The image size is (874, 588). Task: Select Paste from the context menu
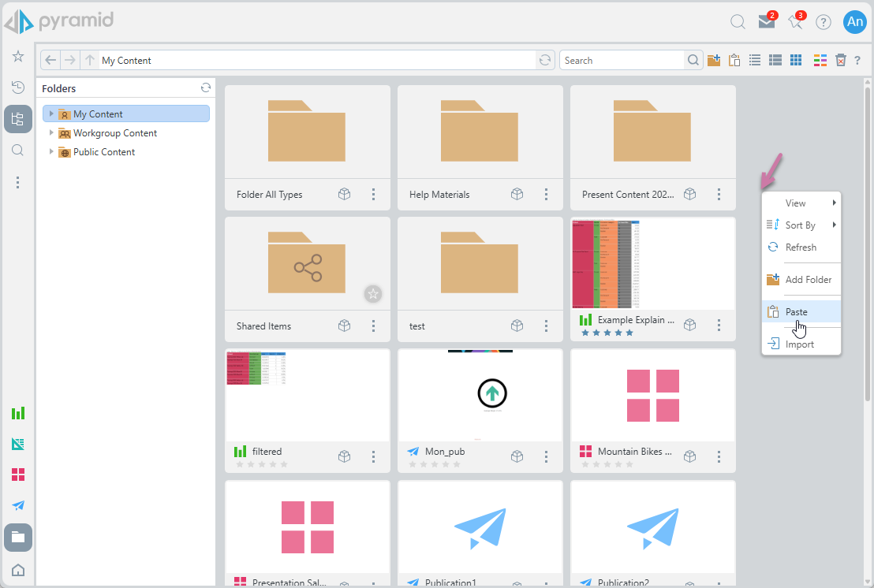[x=797, y=312]
